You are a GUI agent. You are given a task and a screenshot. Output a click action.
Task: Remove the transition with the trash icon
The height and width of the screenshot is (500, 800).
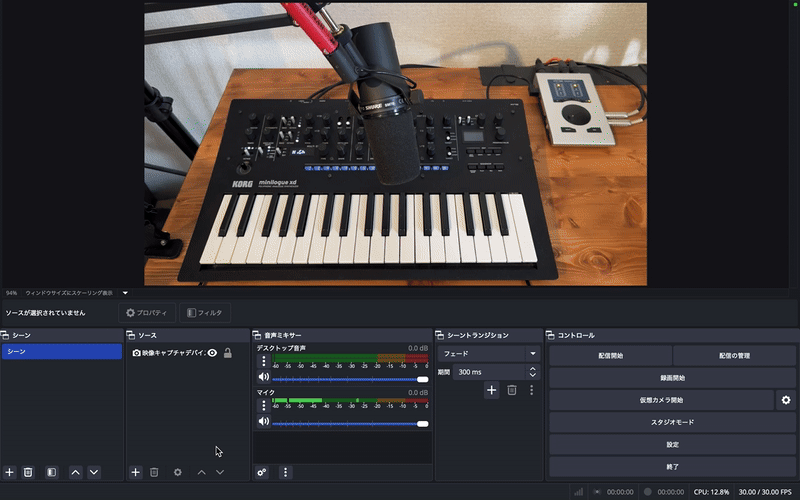(512, 390)
